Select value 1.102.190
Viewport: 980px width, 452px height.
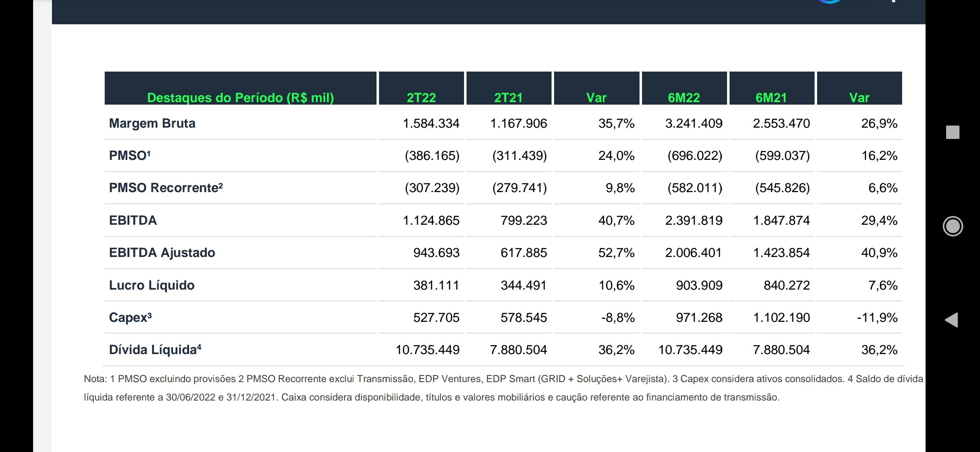[x=781, y=318]
